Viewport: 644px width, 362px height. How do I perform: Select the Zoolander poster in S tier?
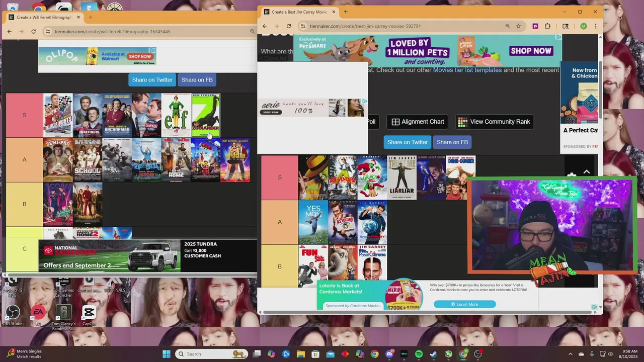point(206,115)
